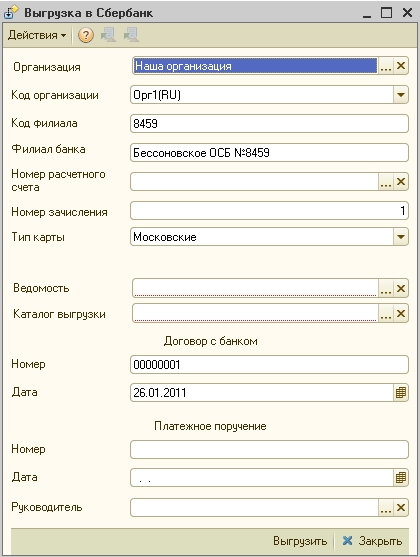Open the Действия menu
This screenshot has width=420, height=557.
(x=37, y=35)
